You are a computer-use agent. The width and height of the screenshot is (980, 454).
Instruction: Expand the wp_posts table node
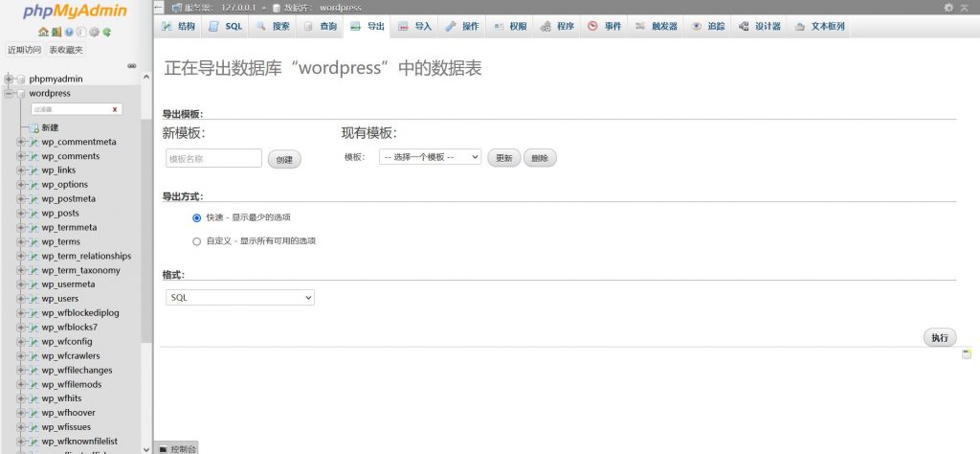(x=21, y=214)
